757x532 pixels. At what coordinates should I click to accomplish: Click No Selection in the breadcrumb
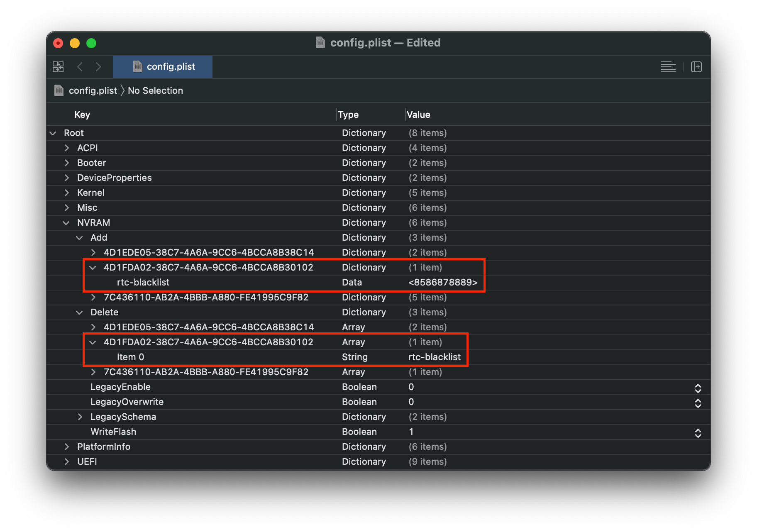click(155, 90)
